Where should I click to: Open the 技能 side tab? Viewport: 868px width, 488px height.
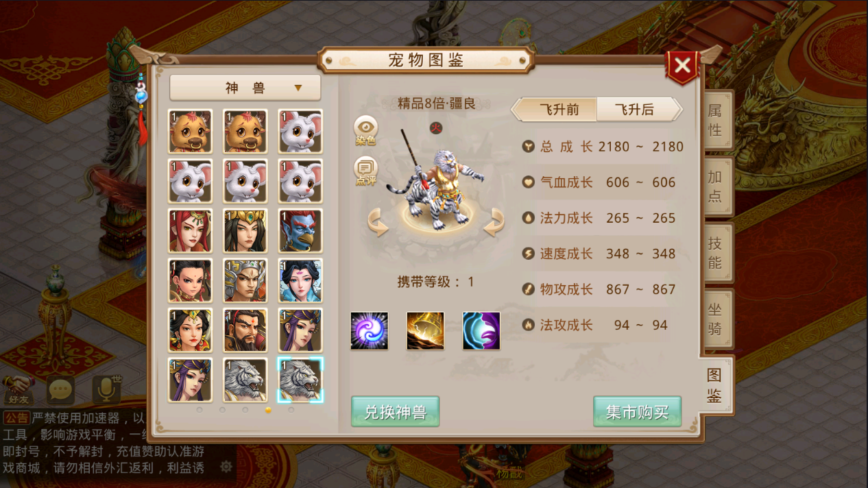point(715,254)
